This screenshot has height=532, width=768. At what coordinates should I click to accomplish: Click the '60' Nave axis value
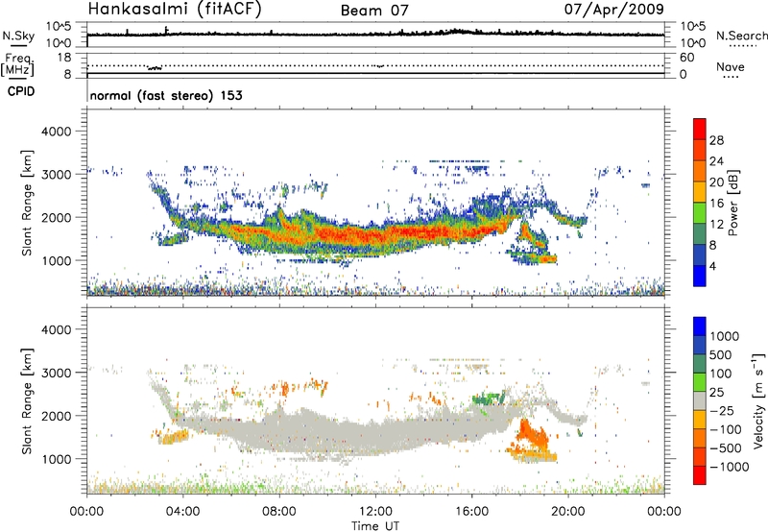click(x=687, y=58)
